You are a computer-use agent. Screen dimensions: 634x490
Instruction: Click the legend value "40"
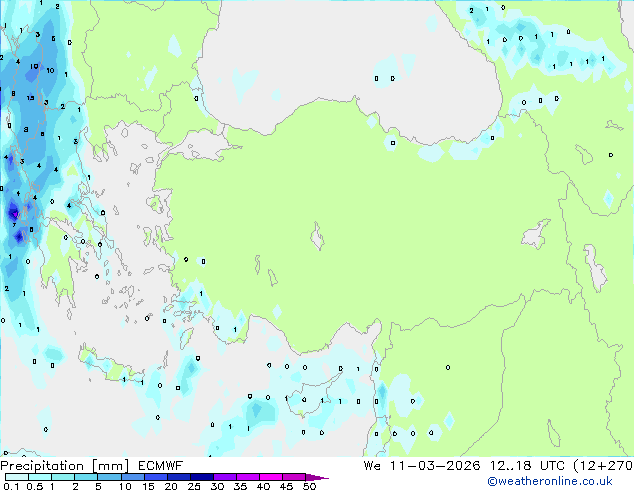click(x=263, y=486)
